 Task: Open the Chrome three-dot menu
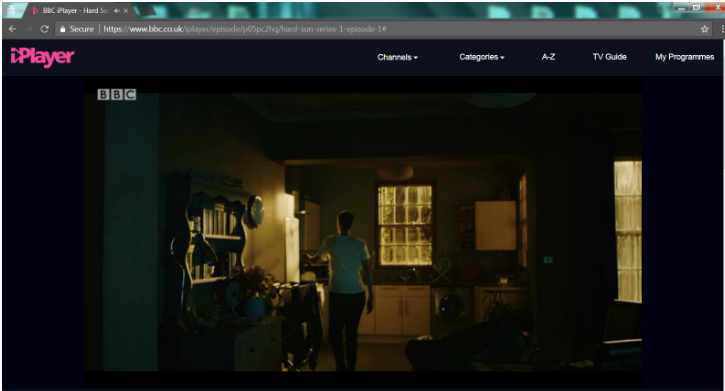tap(722, 29)
